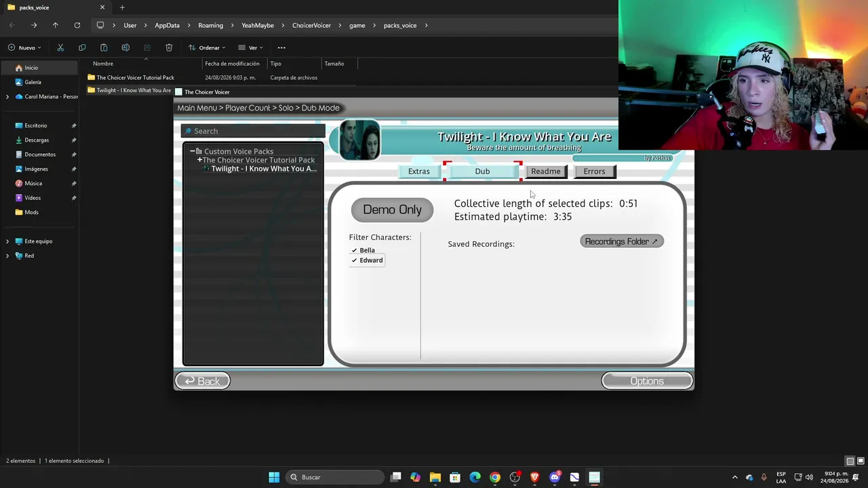The width and height of the screenshot is (868, 488).
Task: Open Microsoft Store from the taskbar
Action: coord(455,477)
